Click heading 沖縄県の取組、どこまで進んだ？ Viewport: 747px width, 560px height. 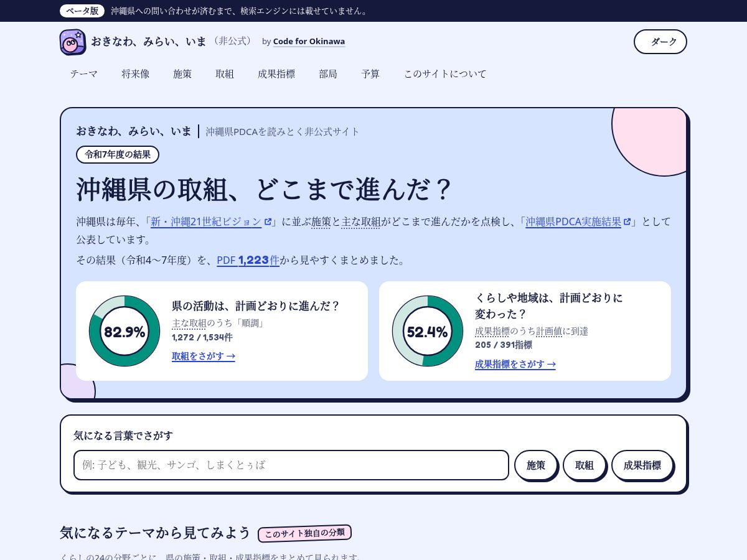[264, 189]
